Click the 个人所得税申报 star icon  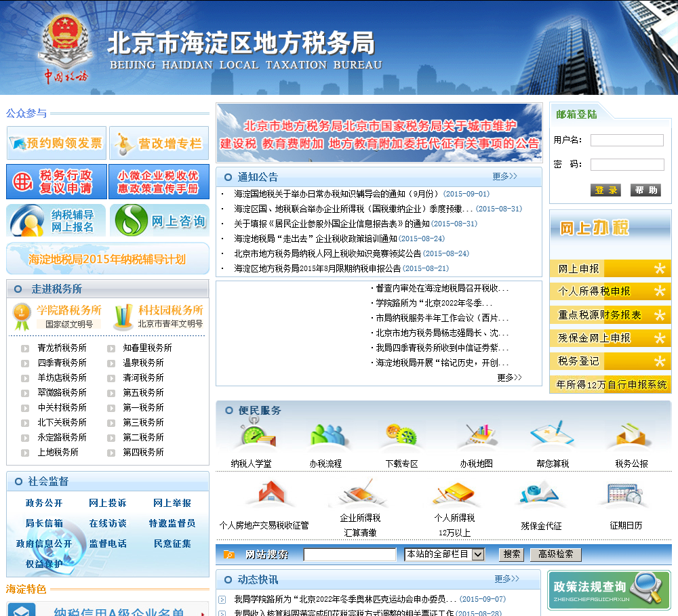660,291
